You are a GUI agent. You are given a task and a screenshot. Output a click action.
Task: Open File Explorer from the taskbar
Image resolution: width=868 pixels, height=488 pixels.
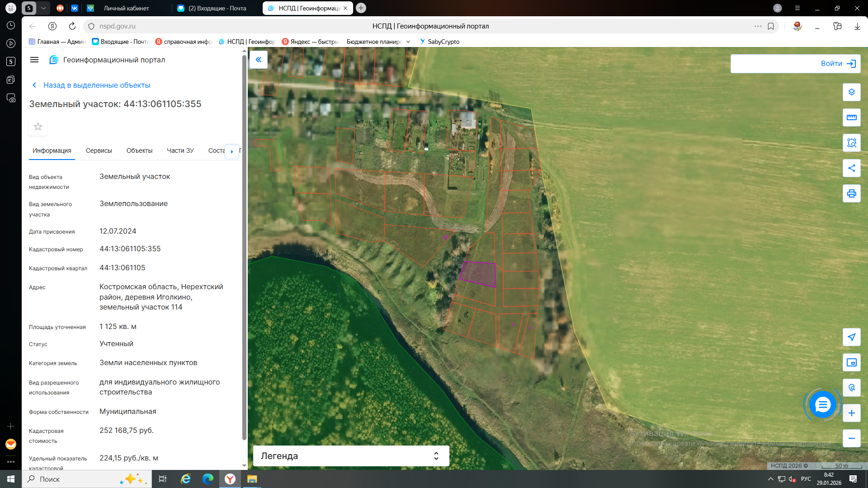[x=252, y=479]
